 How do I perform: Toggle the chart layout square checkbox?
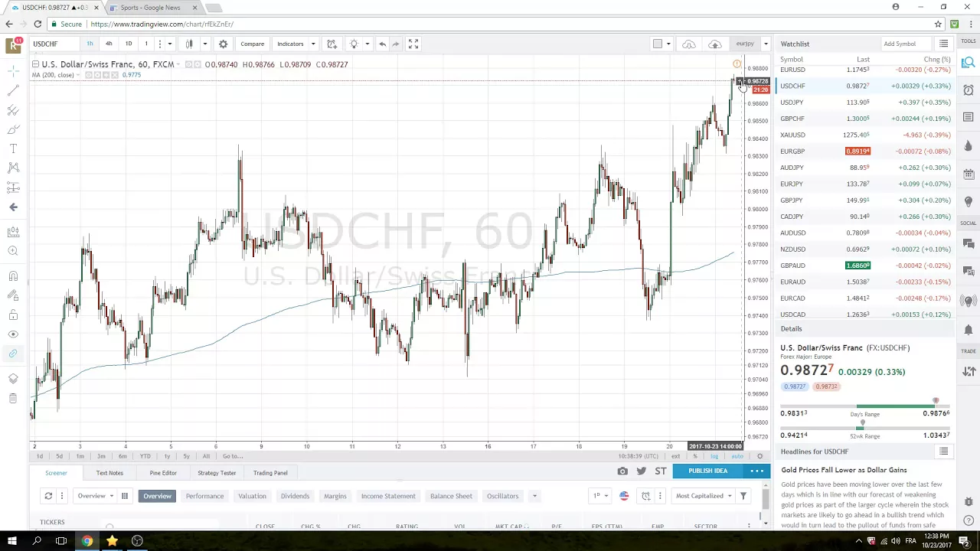657,44
